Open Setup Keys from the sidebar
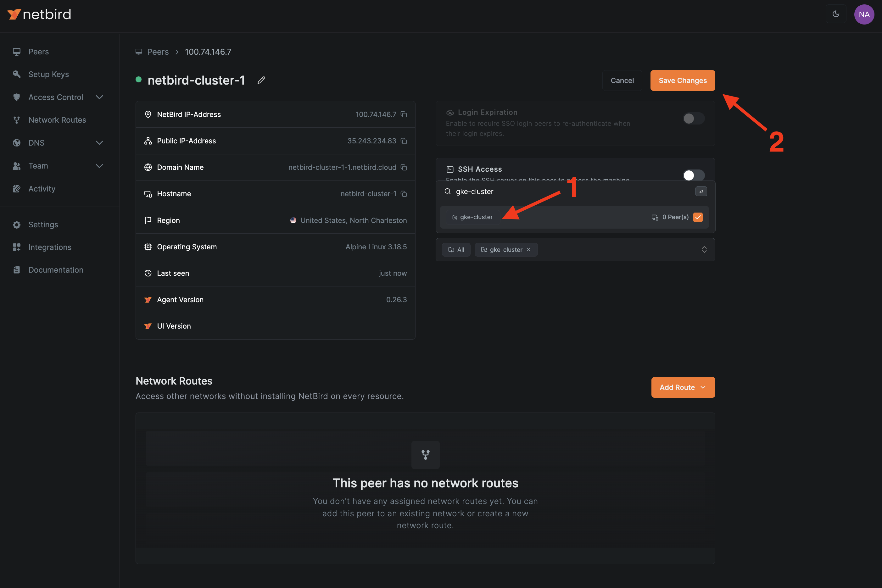The width and height of the screenshot is (882, 588). 48,74
